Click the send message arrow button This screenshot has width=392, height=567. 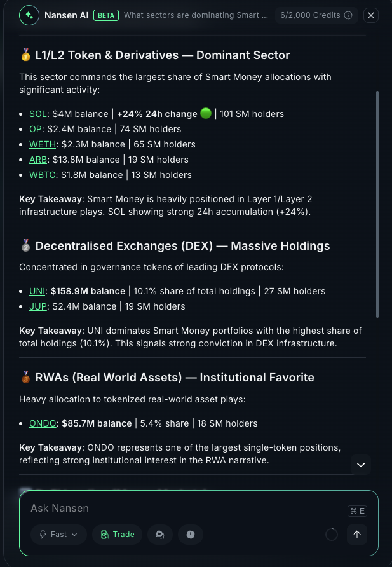[356, 535]
